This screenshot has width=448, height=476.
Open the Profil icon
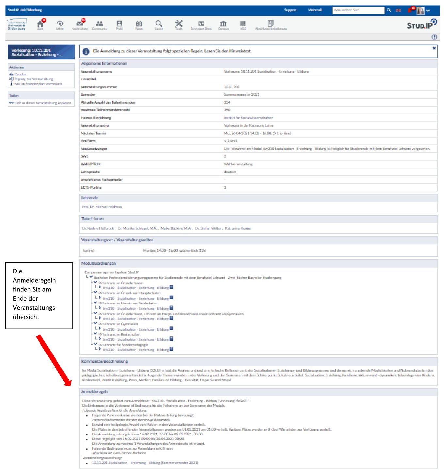point(120,24)
